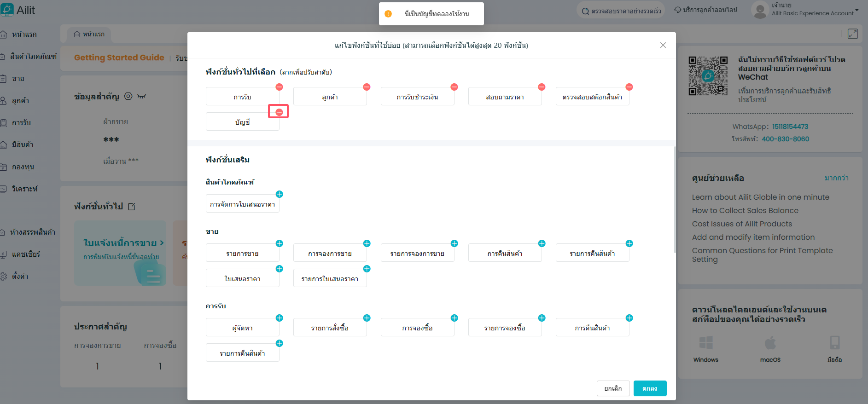
Task: Toggle eye icon beside ข้อมูลสำคัญ
Action: click(x=128, y=96)
